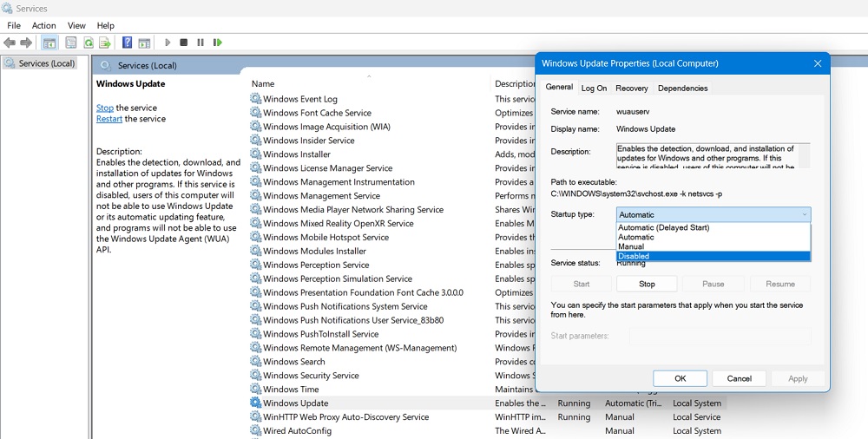Click the blue Help question mark icon
The height and width of the screenshot is (439, 868).
click(x=128, y=43)
